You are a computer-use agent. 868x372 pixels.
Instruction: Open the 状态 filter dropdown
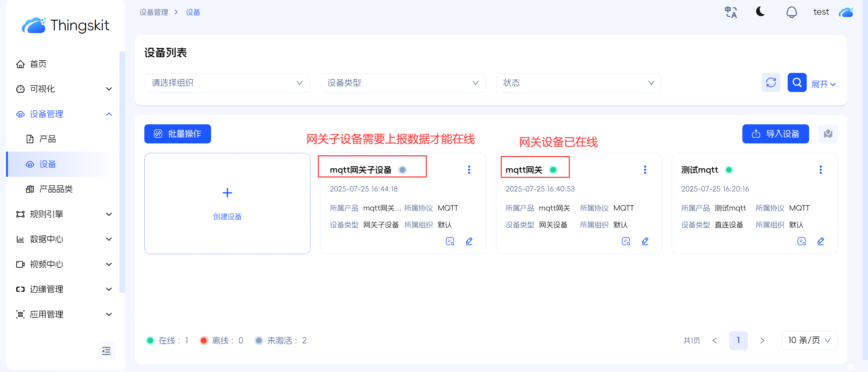[578, 83]
